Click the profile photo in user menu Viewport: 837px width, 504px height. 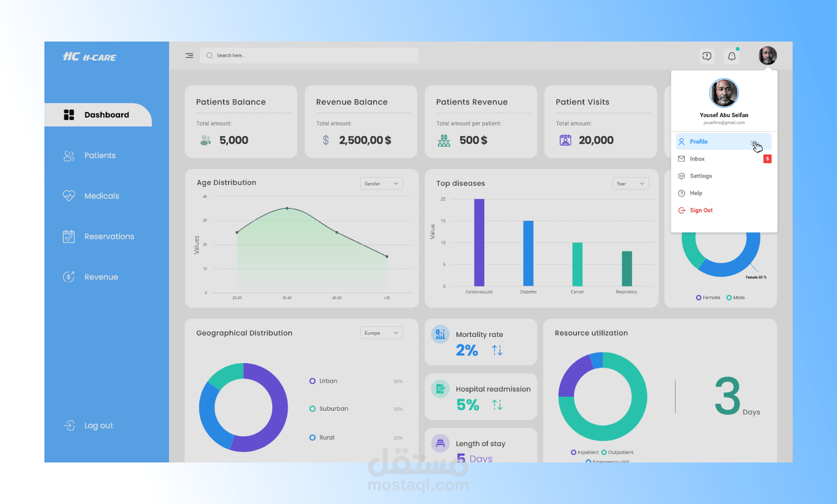(x=724, y=93)
